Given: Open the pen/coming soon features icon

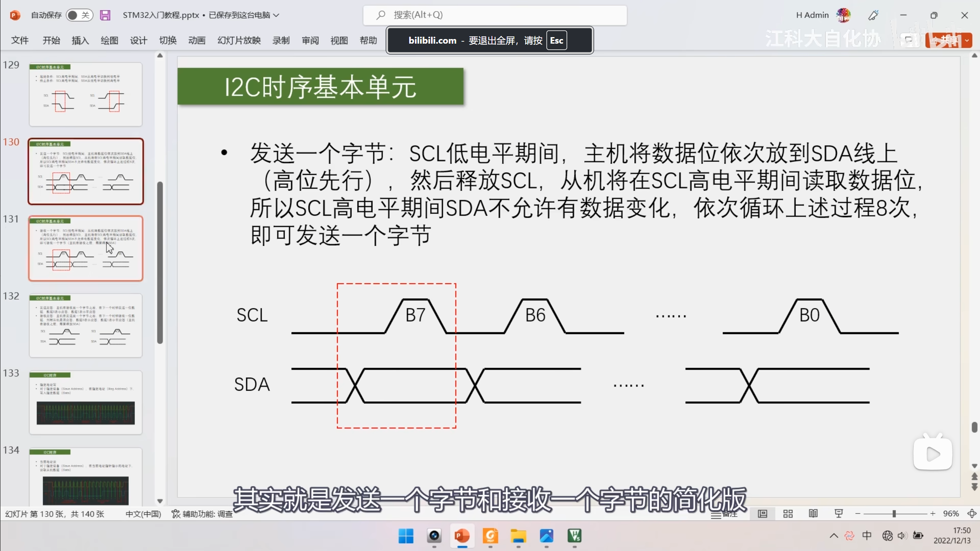Looking at the screenshot, I should 873,15.
